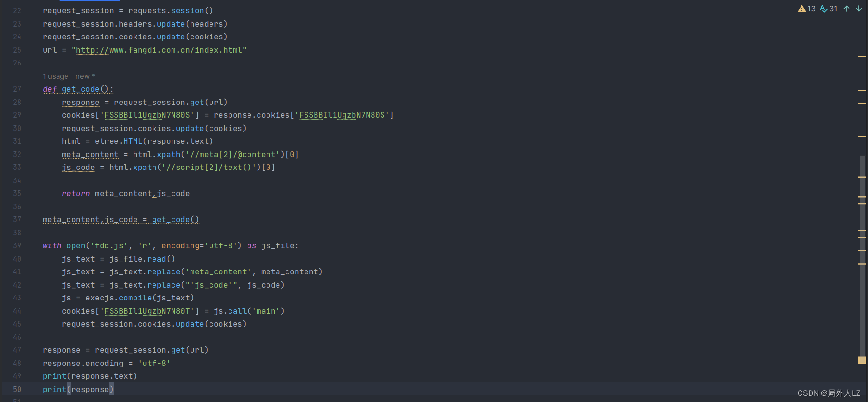
Task: Click line number 50 in gutter
Action: pyautogui.click(x=17, y=389)
